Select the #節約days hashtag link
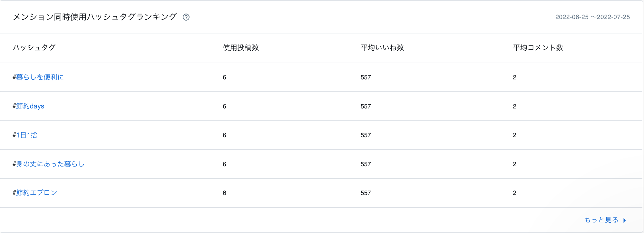This screenshot has width=644, height=233. [28, 106]
